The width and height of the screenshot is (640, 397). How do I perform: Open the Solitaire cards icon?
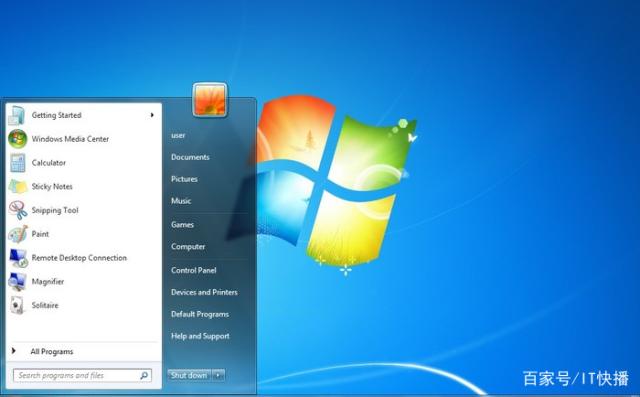(x=18, y=305)
